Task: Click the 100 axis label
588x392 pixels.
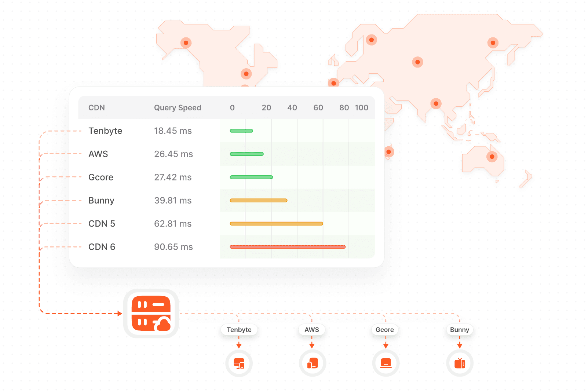Action: (x=362, y=108)
